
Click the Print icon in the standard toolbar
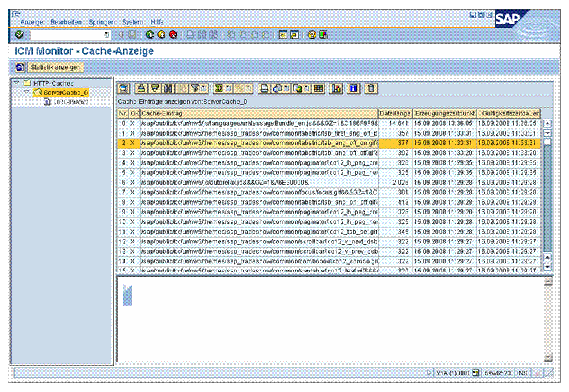(x=190, y=35)
